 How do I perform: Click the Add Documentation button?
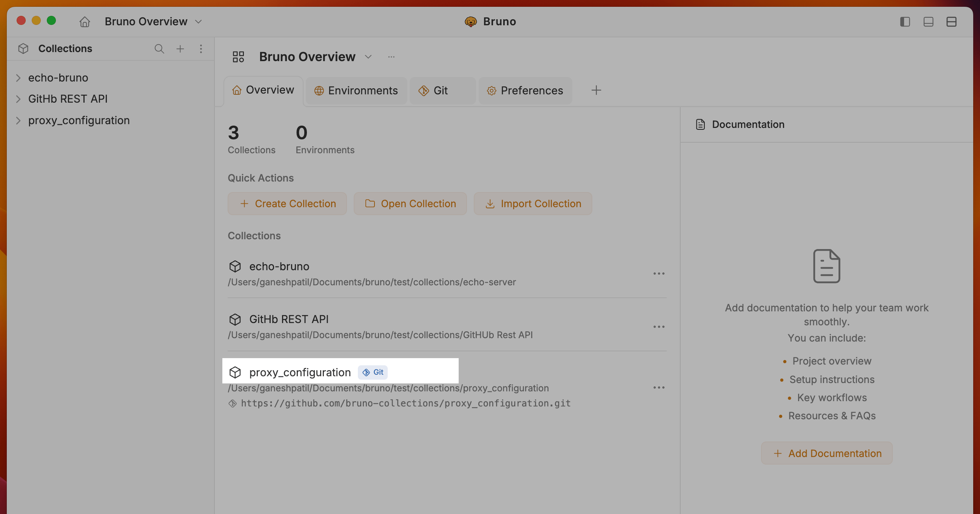[827, 453]
